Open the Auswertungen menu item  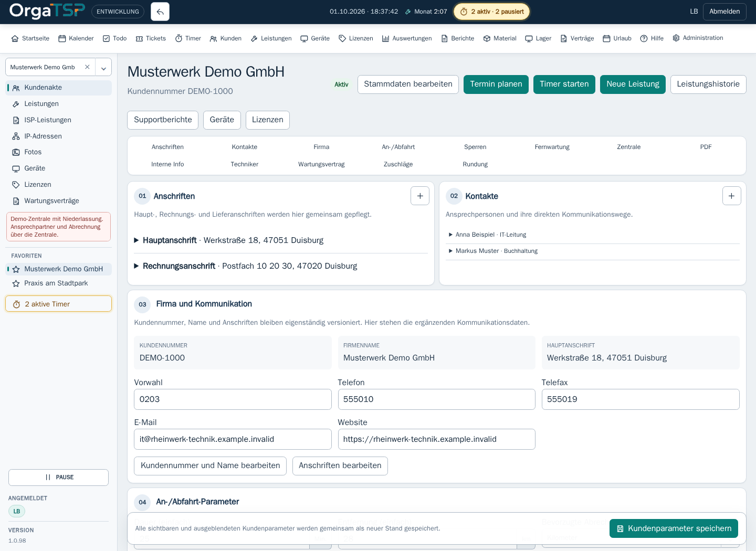pyautogui.click(x=407, y=38)
